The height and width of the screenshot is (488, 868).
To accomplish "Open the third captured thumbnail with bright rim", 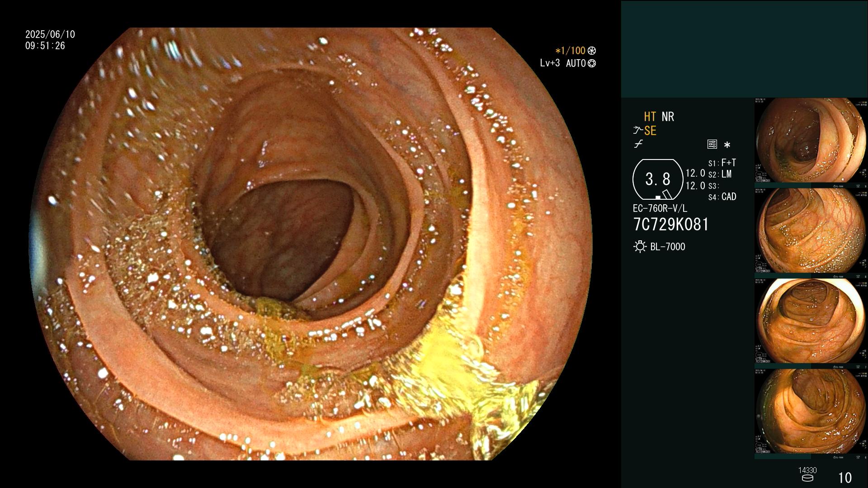I will click(x=810, y=321).
